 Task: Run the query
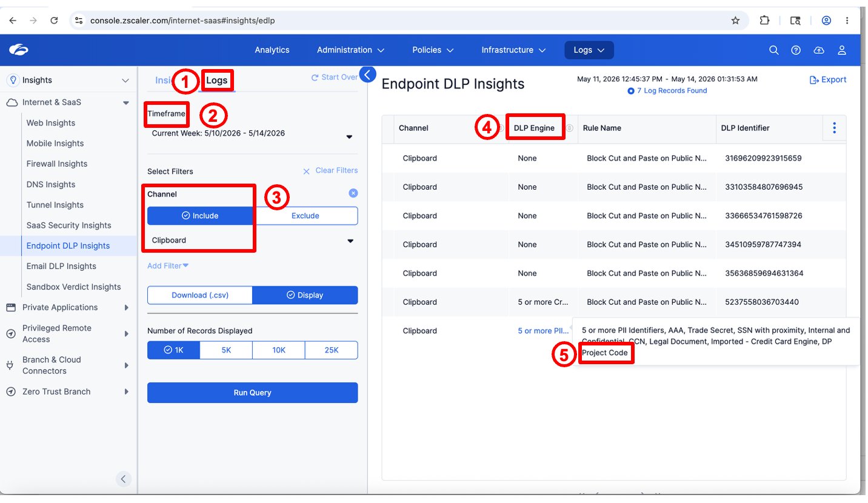pos(252,393)
